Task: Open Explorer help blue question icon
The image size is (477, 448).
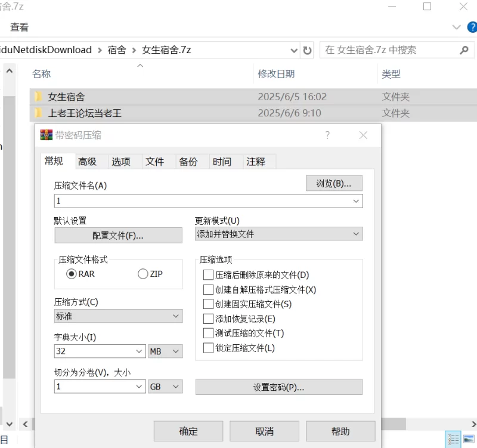Action: pyautogui.click(x=472, y=27)
